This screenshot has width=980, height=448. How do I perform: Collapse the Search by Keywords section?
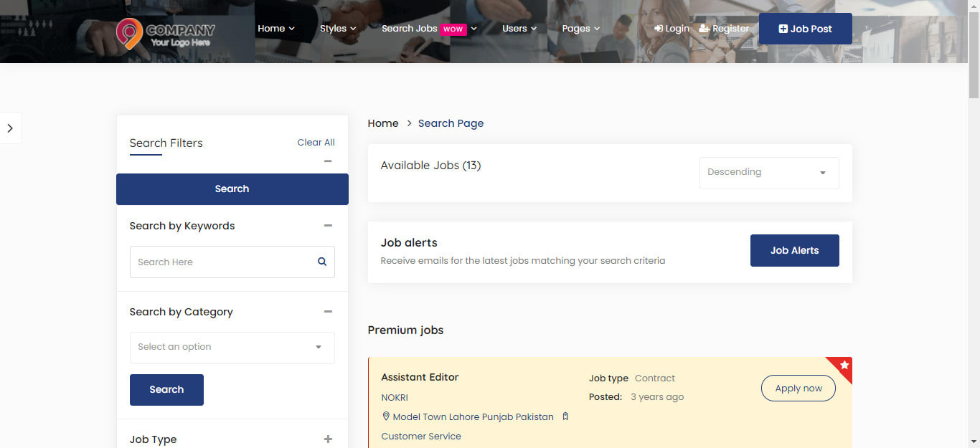(x=328, y=225)
